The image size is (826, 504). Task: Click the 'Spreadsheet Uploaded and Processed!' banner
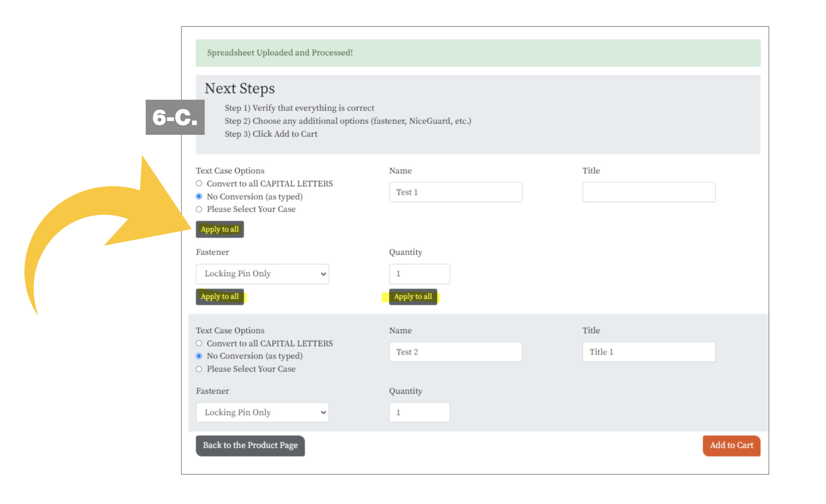[x=478, y=53]
